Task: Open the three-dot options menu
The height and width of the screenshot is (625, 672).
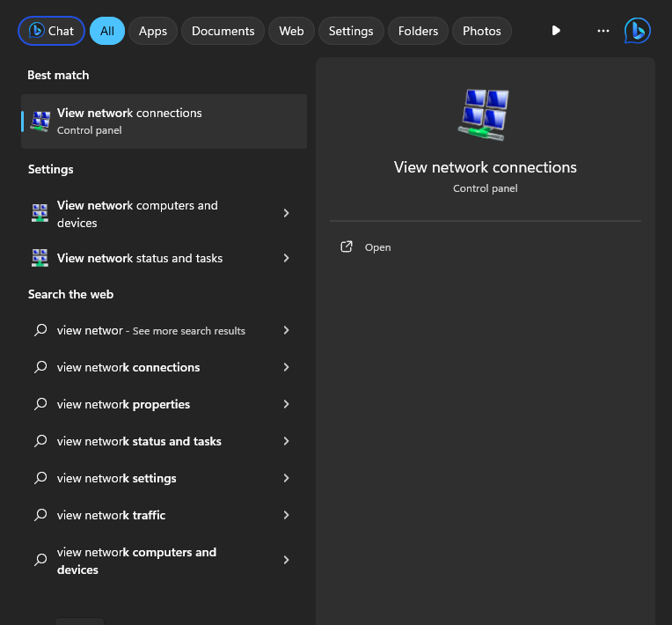Action: [x=603, y=31]
